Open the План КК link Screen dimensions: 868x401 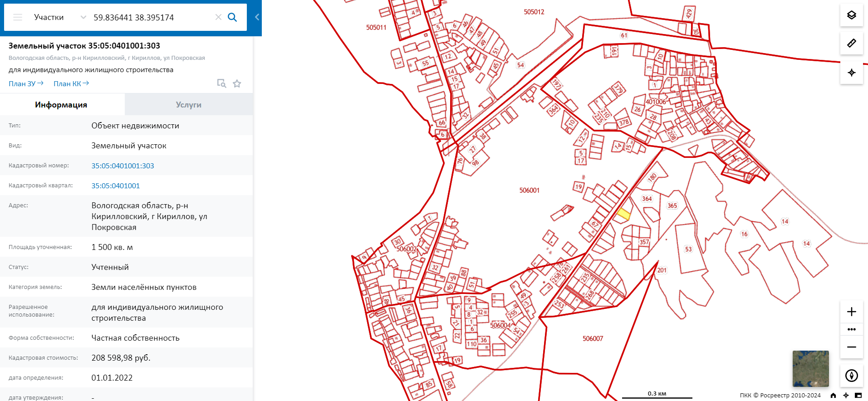tap(71, 83)
